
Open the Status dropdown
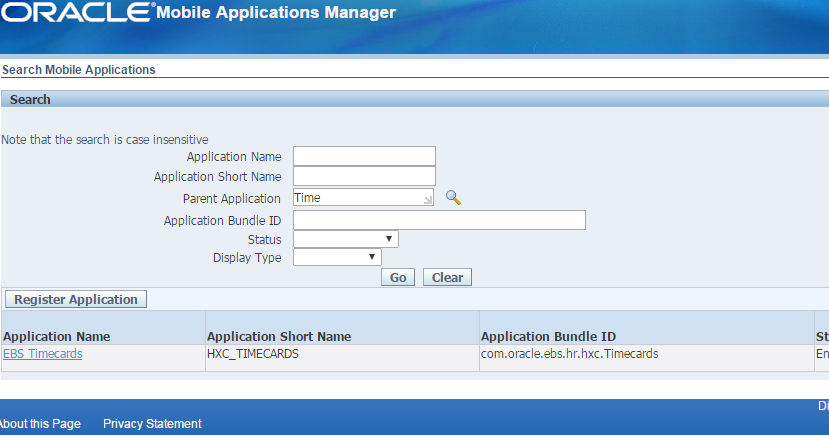pos(346,239)
